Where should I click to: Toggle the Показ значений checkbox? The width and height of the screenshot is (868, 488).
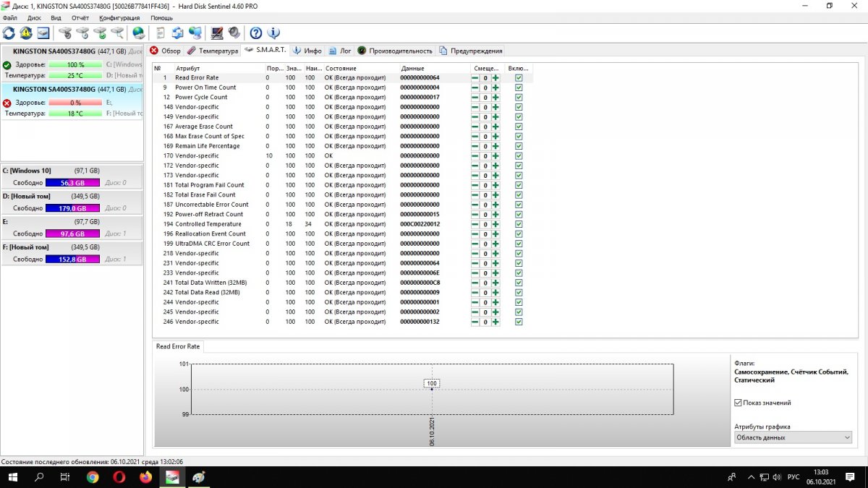[738, 403]
